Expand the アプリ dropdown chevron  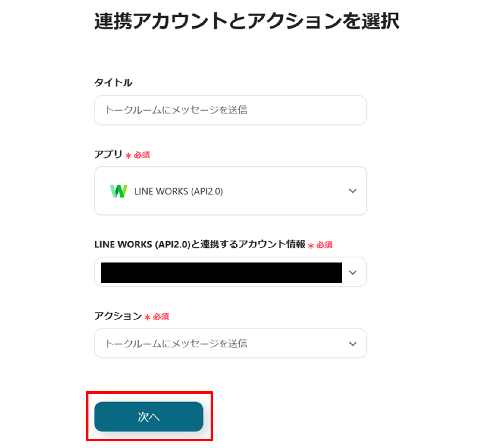tap(352, 191)
